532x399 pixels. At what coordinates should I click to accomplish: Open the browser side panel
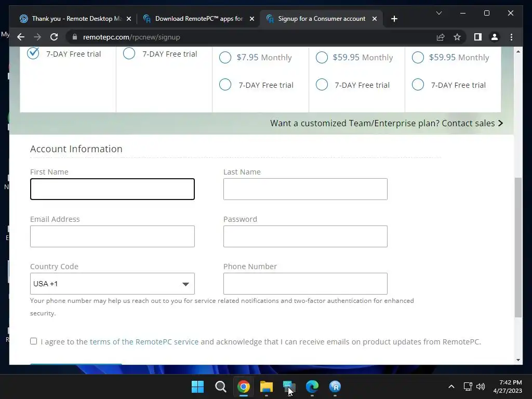coord(478,37)
